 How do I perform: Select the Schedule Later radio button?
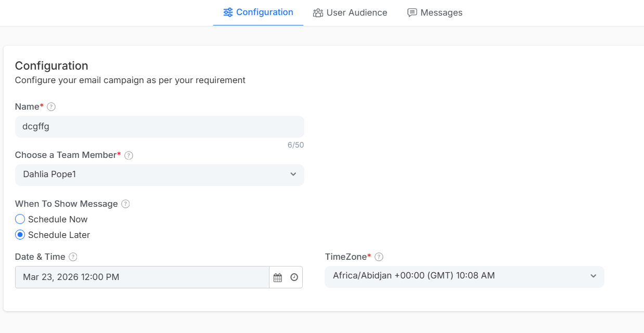[x=20, y=235]
